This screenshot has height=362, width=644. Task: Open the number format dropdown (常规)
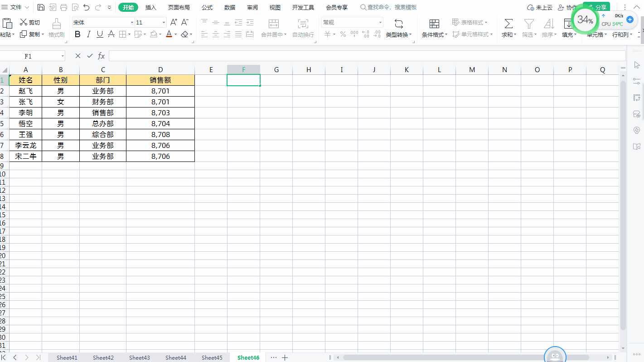tap(380, 22)
